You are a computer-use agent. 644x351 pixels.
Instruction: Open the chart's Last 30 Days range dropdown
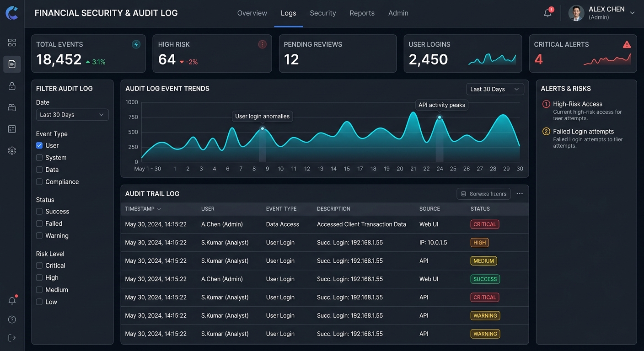point(495,89)
